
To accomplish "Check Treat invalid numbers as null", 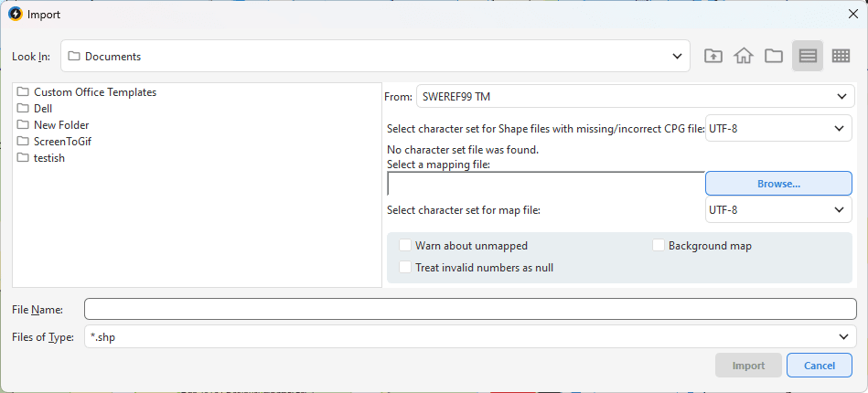I will [x=405, y=268].
